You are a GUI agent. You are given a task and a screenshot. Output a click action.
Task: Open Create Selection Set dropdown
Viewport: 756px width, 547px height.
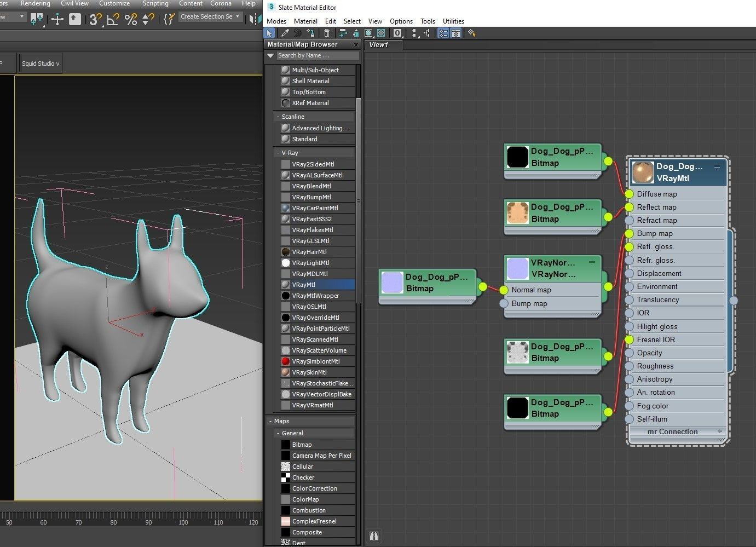210,17
